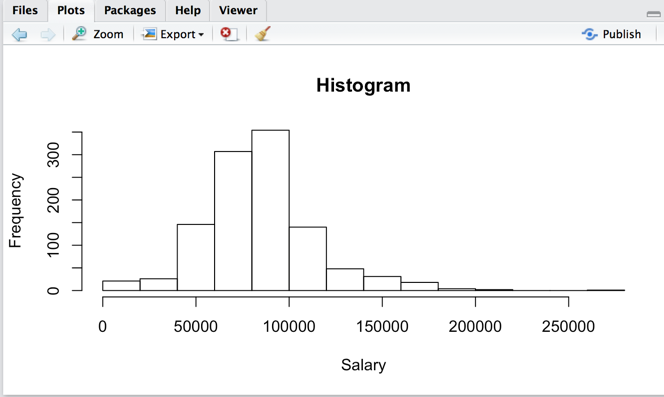This screenshot has width=664, height=397.
Task: Clear all plots with broom icon
Action: pyautogui.click(x=263, y=33)
